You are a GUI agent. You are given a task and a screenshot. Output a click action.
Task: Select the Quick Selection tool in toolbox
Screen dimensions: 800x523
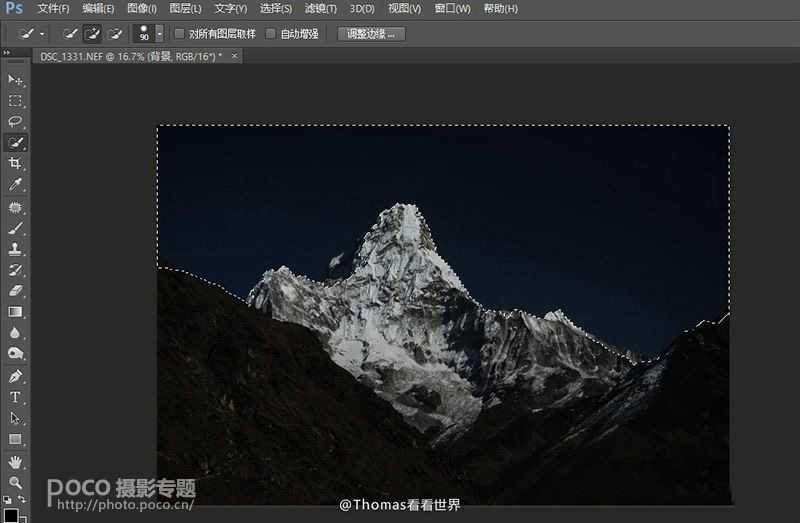15,143
